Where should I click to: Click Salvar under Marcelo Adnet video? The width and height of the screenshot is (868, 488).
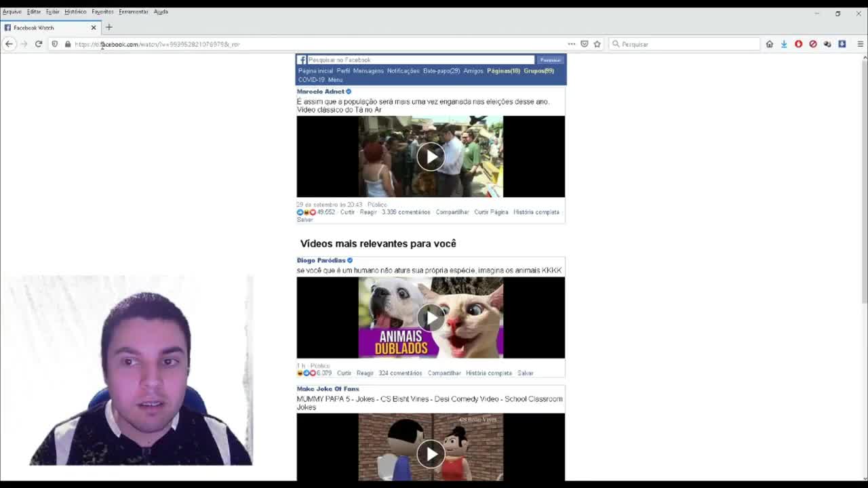click(x=304, y=220)
